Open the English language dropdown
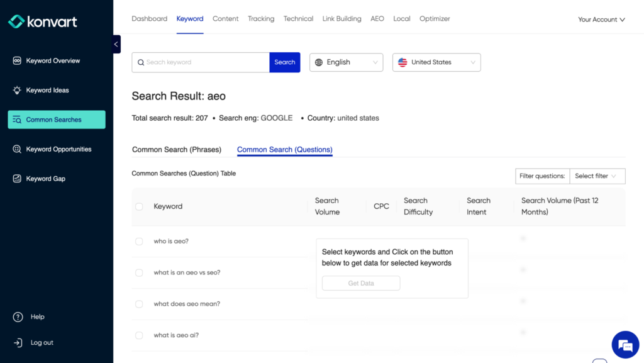This screenshot has width=644, height=363. coord(347,62)
